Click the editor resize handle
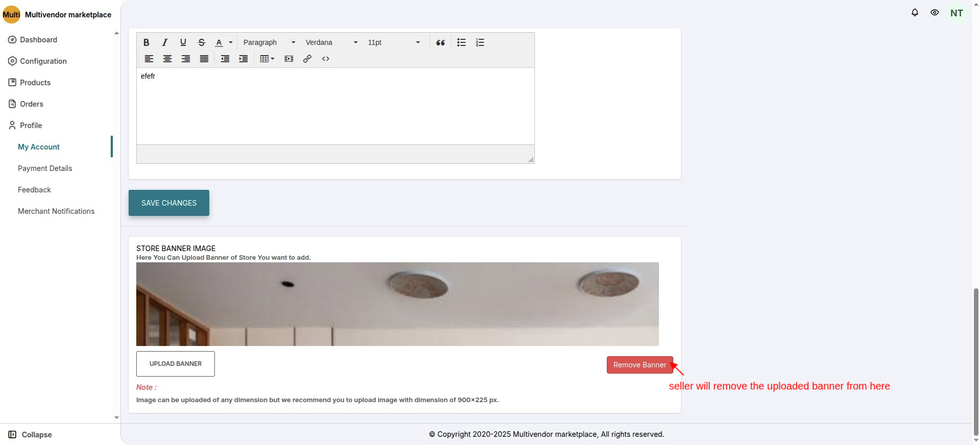980x445 pixels. pos(531,160)
